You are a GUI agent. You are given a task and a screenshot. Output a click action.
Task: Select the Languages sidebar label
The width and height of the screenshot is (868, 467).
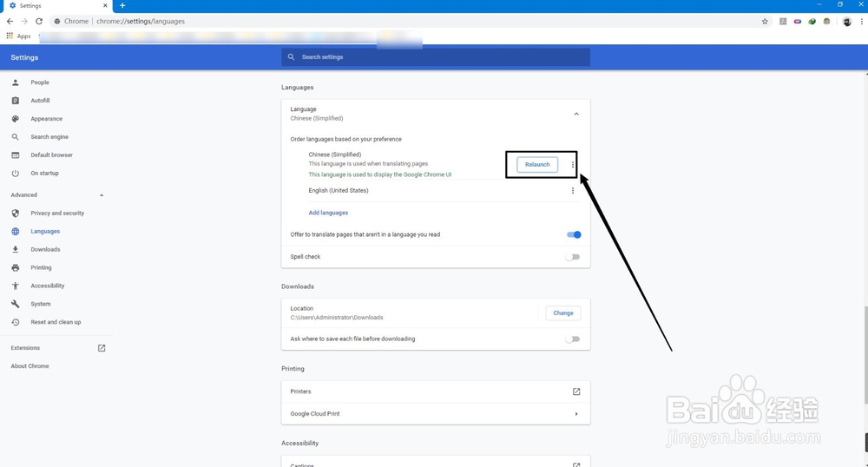(x=45, y=231)
